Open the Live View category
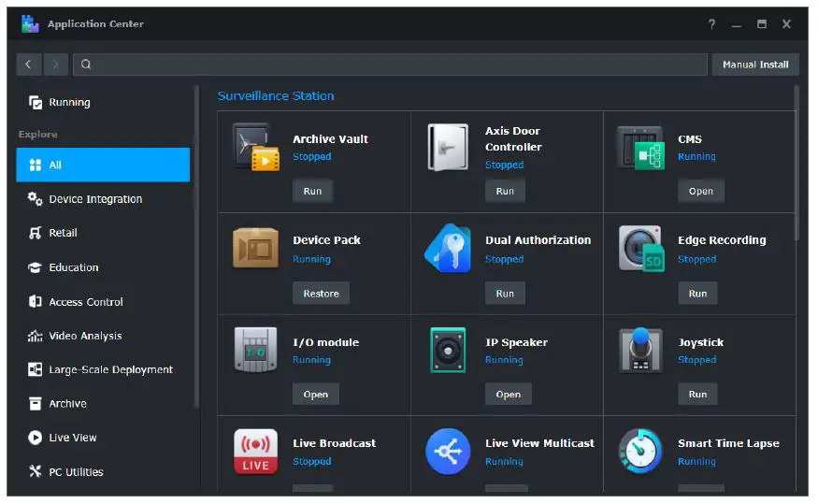 tap(103, 438)
